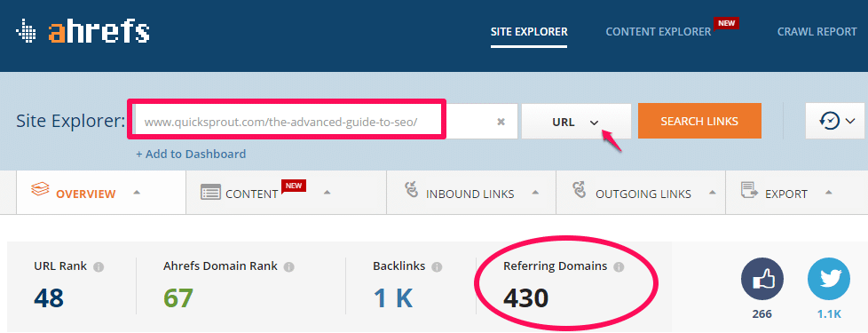This screenshot has height=333, width=868.
Task: Clear the URL field with the x icon
Action: (x=501, y=122)
